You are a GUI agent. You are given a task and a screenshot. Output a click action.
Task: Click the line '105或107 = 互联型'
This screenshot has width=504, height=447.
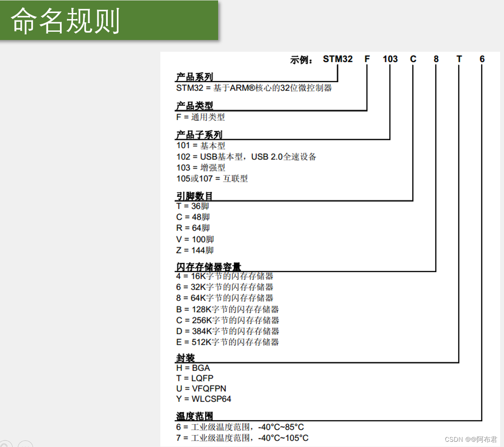click(212, 178)
